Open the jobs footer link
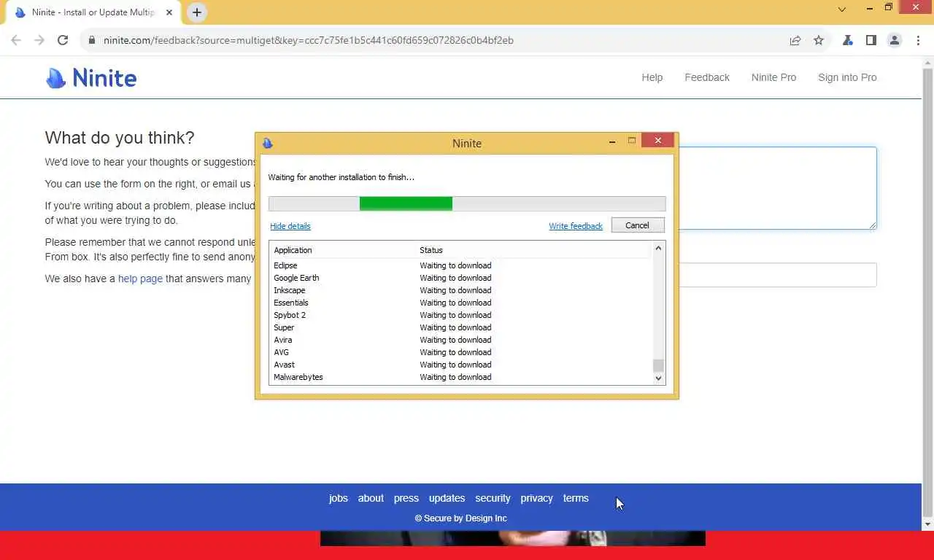The width and height of the screenshot is (934, 560). tap(339, 498)
